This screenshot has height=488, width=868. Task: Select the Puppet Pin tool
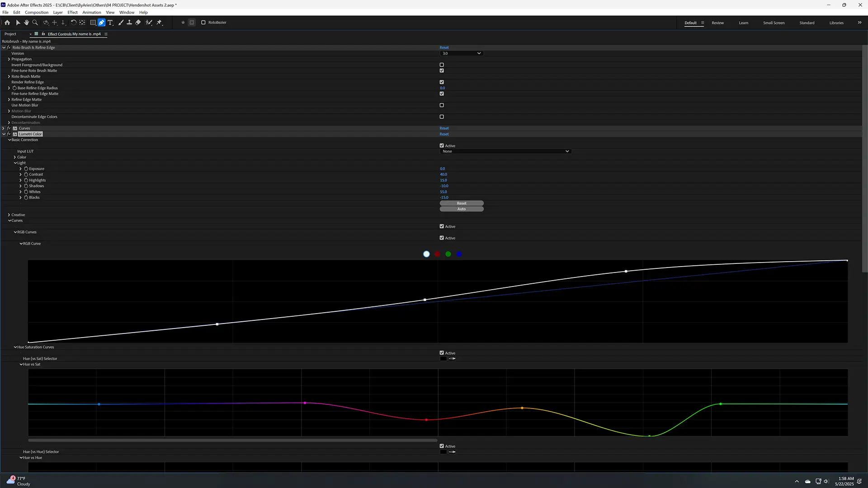159,22
